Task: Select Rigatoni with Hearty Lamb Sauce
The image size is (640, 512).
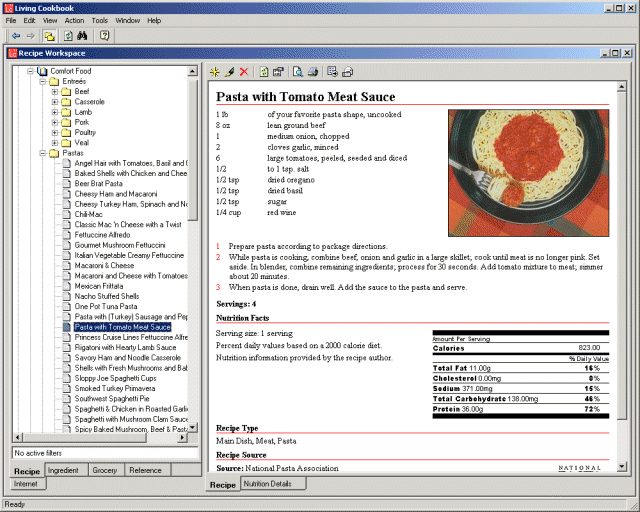Action: 125,347
